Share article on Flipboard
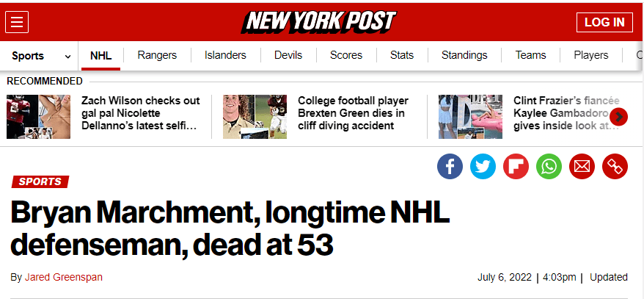The height and width of the screenshot is (299, 644). [516, 167]
